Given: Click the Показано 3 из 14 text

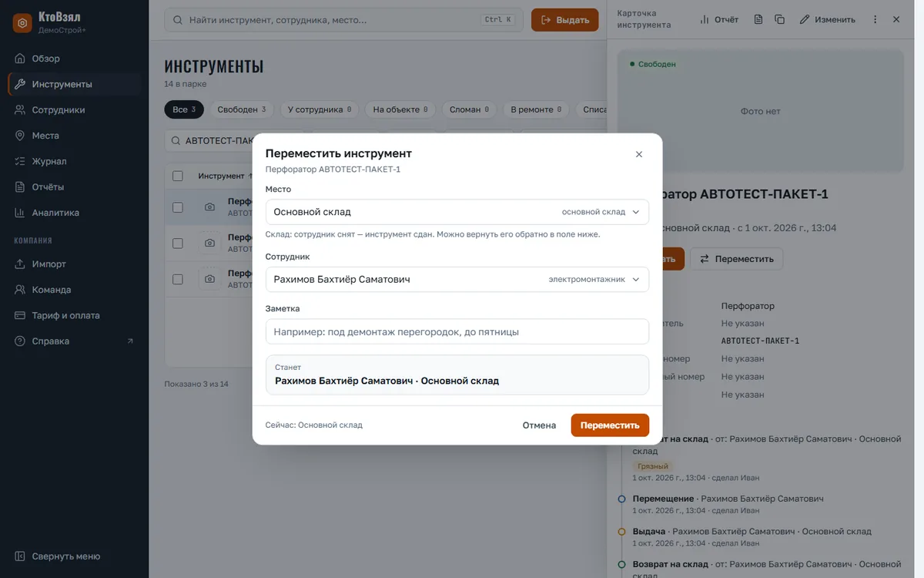Looking at the screenshot, I should coord(196,384).
